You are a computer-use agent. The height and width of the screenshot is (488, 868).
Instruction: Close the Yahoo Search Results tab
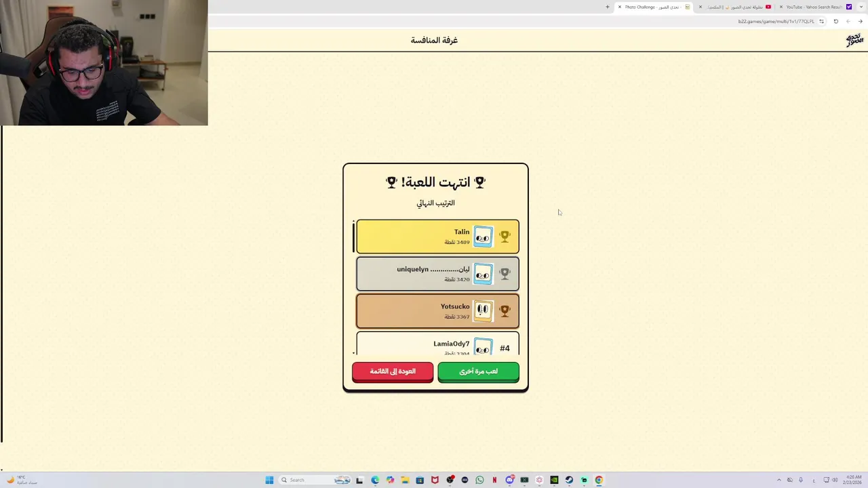(x=781, y=7)
